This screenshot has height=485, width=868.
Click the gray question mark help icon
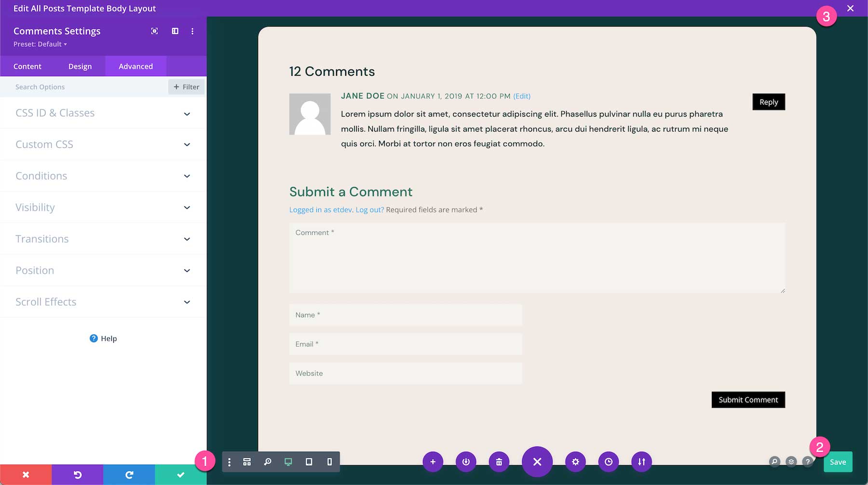tap(808, 462)
